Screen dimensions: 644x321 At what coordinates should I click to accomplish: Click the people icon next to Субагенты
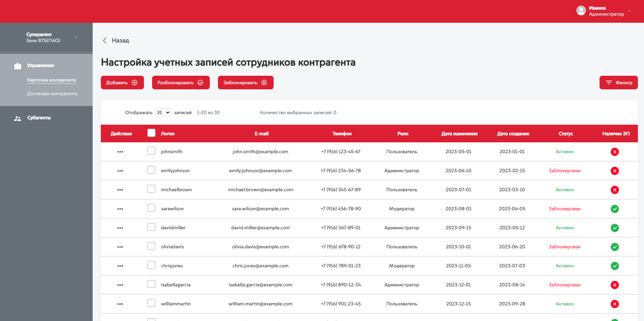[x=18, y=118]
